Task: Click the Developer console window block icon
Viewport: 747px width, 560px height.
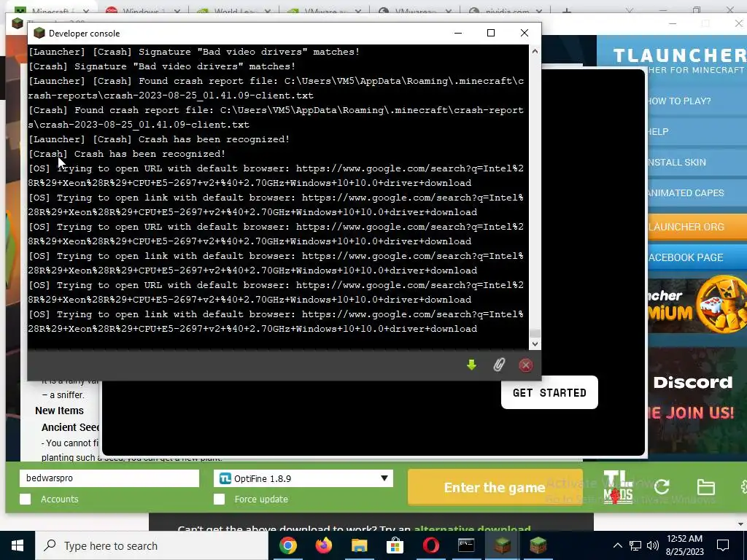Action: (x=39, y=33)
